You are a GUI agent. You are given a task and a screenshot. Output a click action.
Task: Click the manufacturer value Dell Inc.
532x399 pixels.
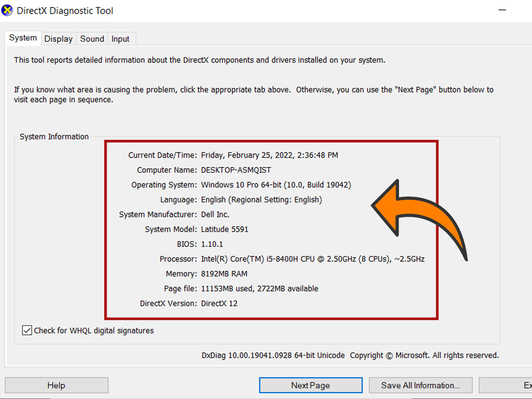coord(215,215)
